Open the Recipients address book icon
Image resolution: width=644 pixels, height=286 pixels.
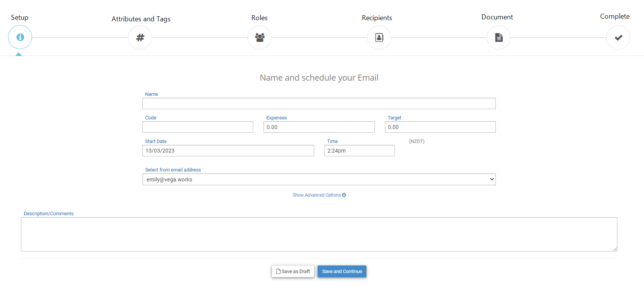pos(379,37)
